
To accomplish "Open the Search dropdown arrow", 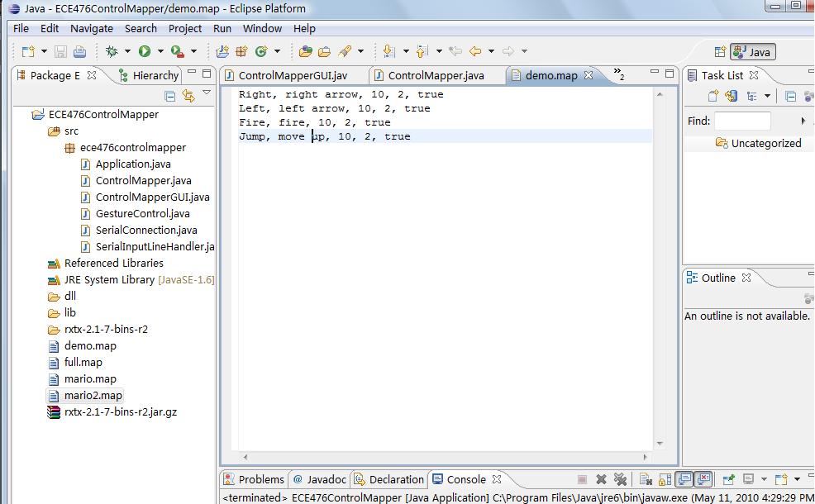I will [360, 51].
